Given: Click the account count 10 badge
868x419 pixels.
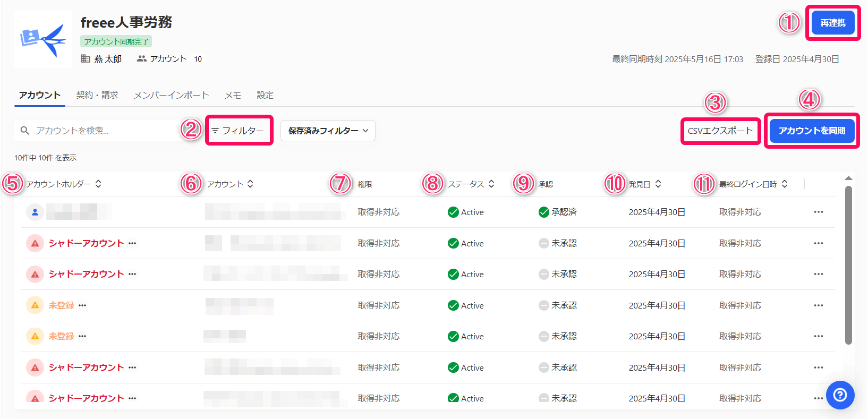Looking at the screenshot, I should point(198,59).
